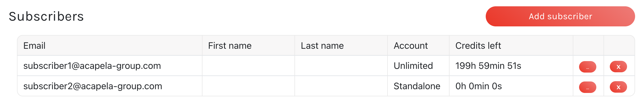The height and width of the screenshot is (109, 644).
Task: Click the Add subscriber button
Action: tap(560, 16)
